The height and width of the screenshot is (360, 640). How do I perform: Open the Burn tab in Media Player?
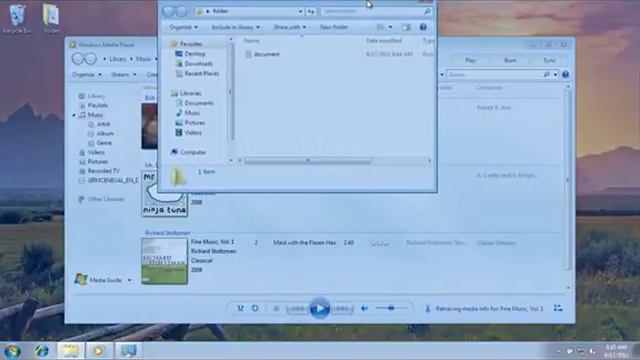coord(510,60)
